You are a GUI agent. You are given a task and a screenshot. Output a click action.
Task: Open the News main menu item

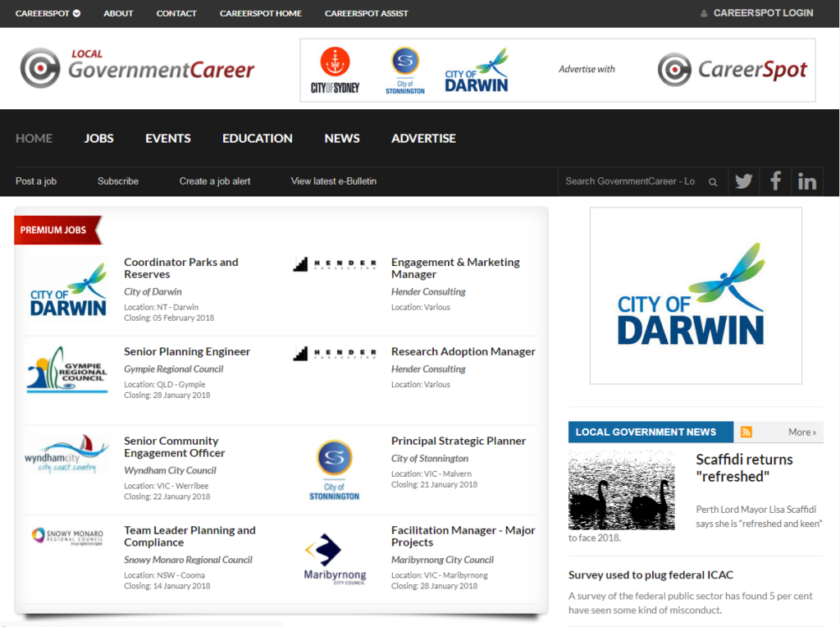(x=342, y=138)
